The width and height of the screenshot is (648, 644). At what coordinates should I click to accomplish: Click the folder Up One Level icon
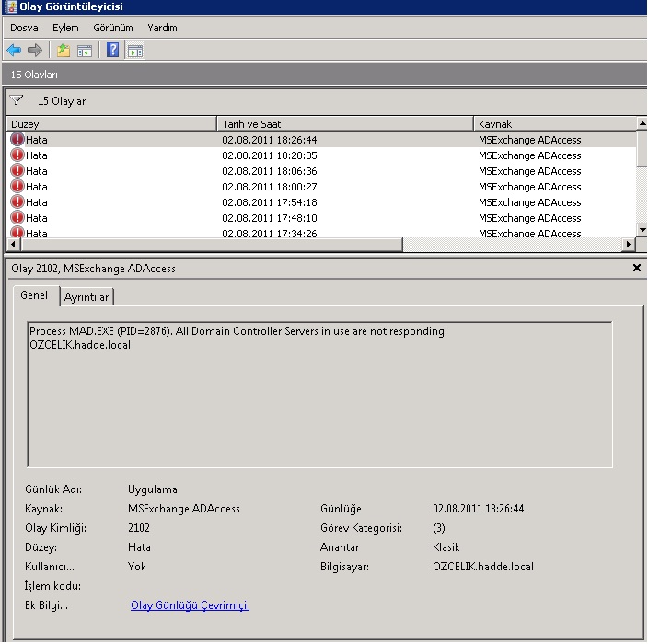pos(64,51)
